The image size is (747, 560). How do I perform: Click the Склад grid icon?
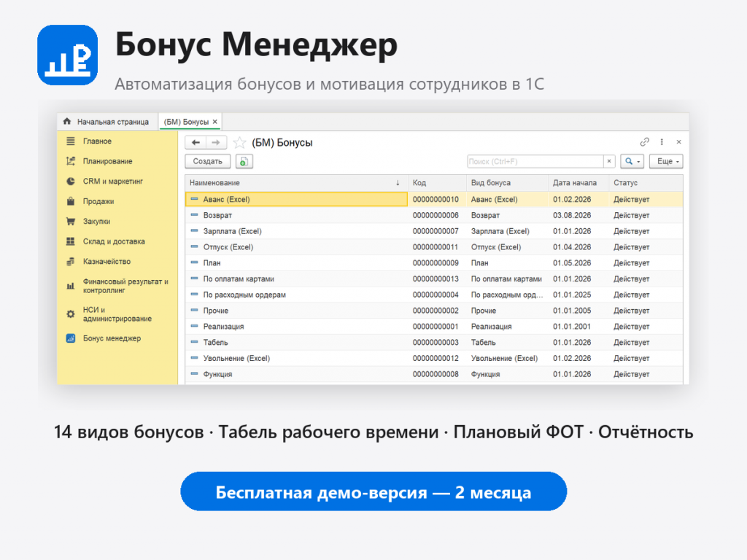[71, 241]
